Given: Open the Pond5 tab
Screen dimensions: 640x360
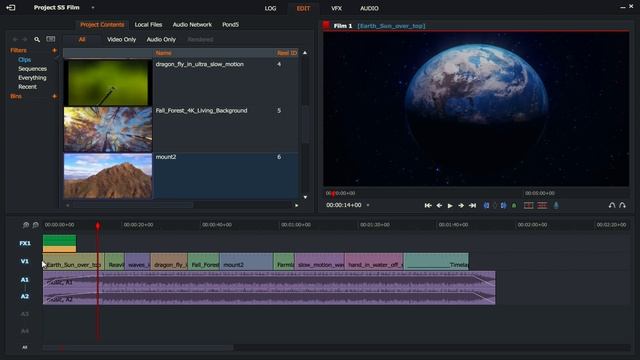Looking at the screenshot, I should [x=230, y=24].
